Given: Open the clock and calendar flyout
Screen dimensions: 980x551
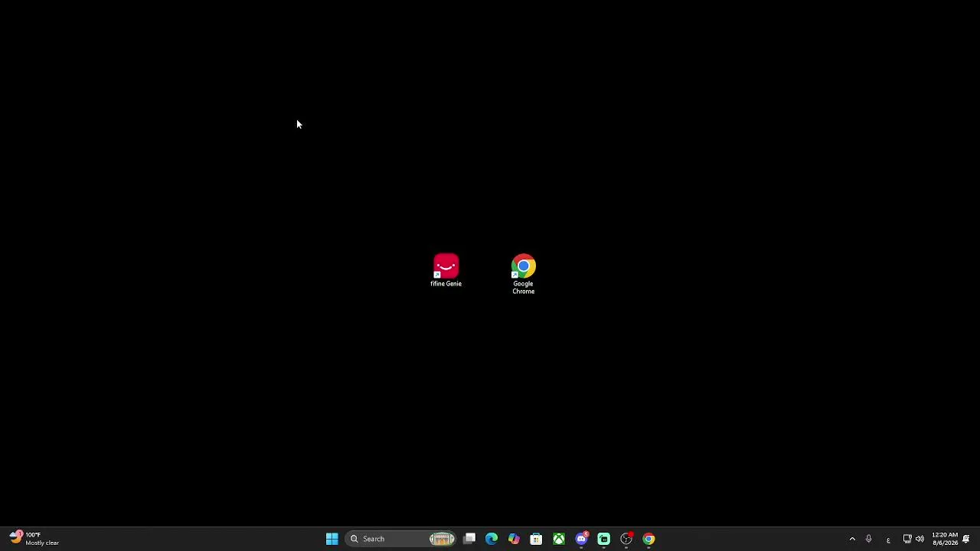Looking at the screenshot, I should point(945,539).
